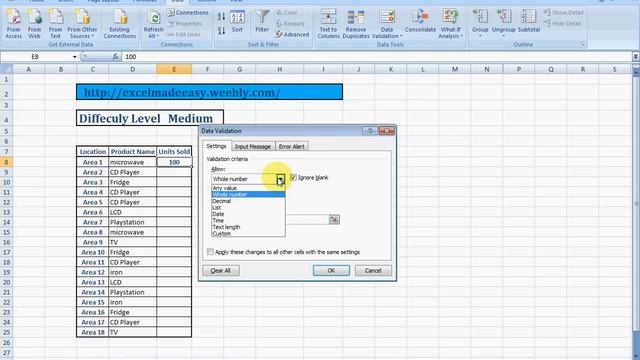Image resolution: width=640 pixels, height=360 pixels.
Task: Click cell with microwave in row 8
Action: (x=133, y=162)
